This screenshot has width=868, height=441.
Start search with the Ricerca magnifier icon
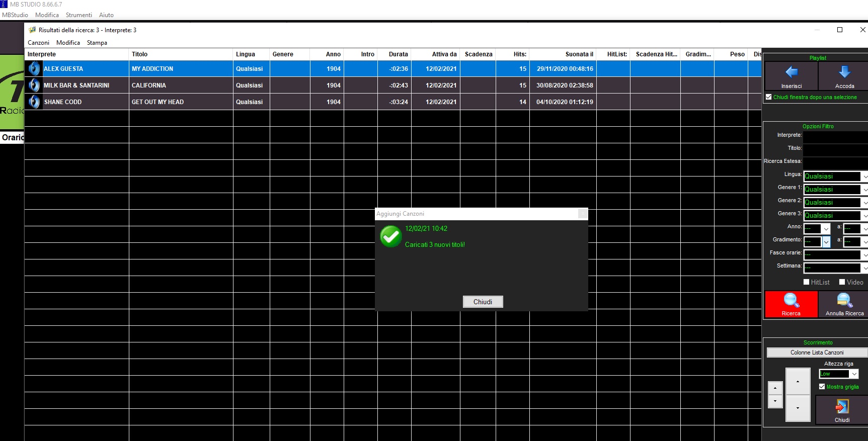[x=791, y=301]
